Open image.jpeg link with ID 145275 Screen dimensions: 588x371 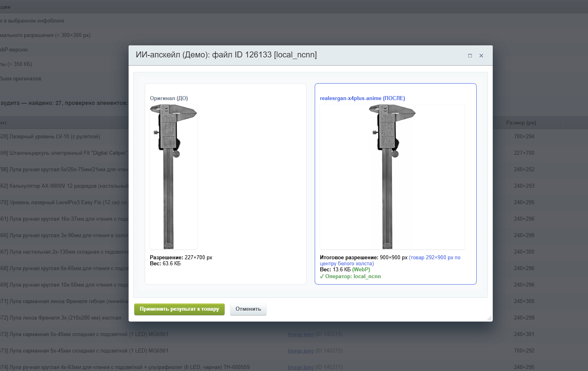click(x=301, y=351)
